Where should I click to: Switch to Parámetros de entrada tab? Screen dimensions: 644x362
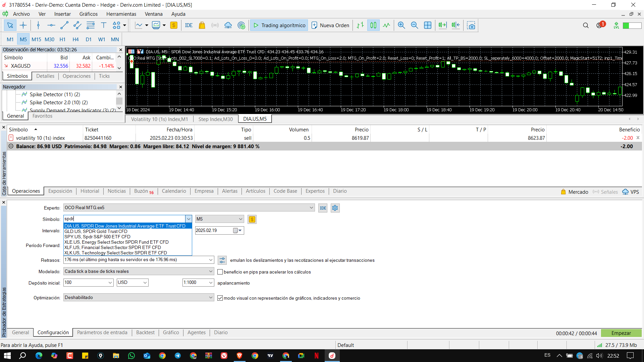(x=102, y=333)
